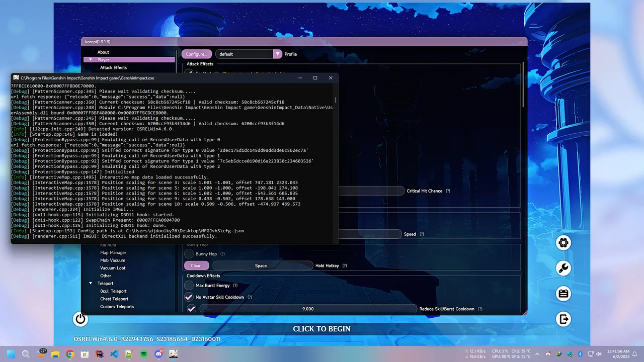Click Clear next to Hold Hotkey
Screen dimensions: 644x362
pyautogui.click(x=196, y=265)
